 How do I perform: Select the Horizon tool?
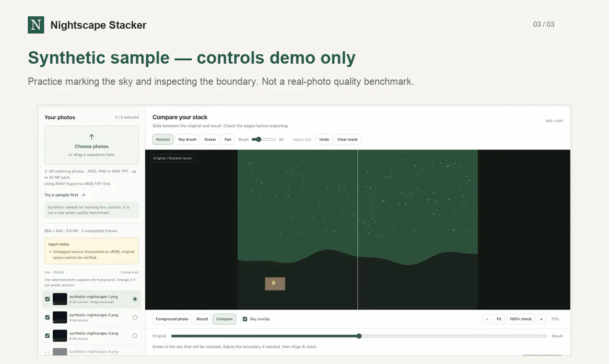[163, 139]
